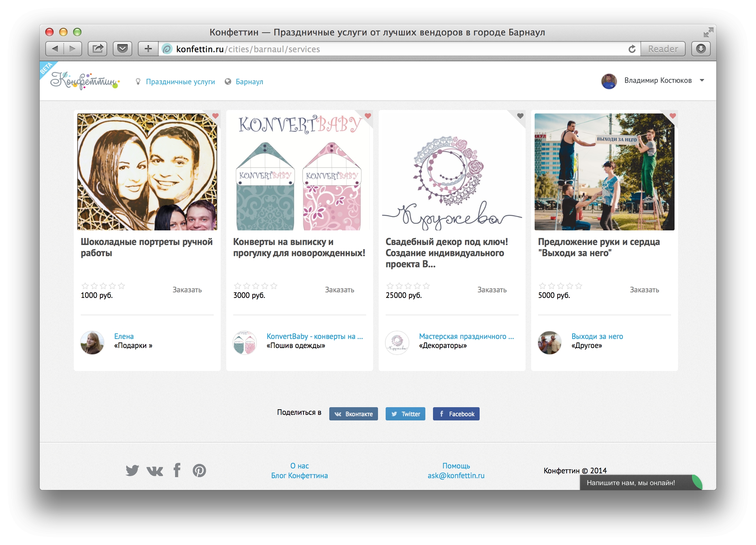Toggle favorite heart on Свадебный декор card
756x545 pixels.
(520, 116)
